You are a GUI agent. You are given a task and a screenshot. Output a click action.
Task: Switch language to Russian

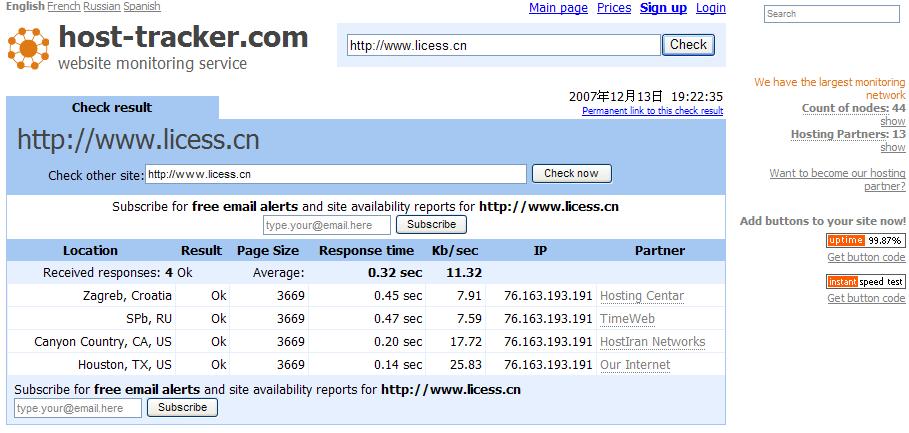[102, 6]
